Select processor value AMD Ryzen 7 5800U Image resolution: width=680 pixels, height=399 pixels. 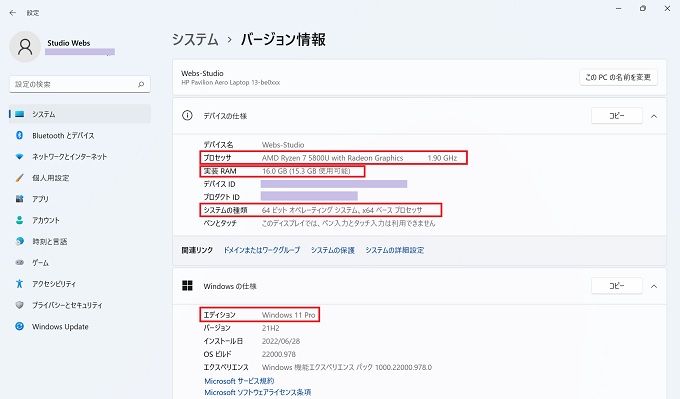coord(332,158)
